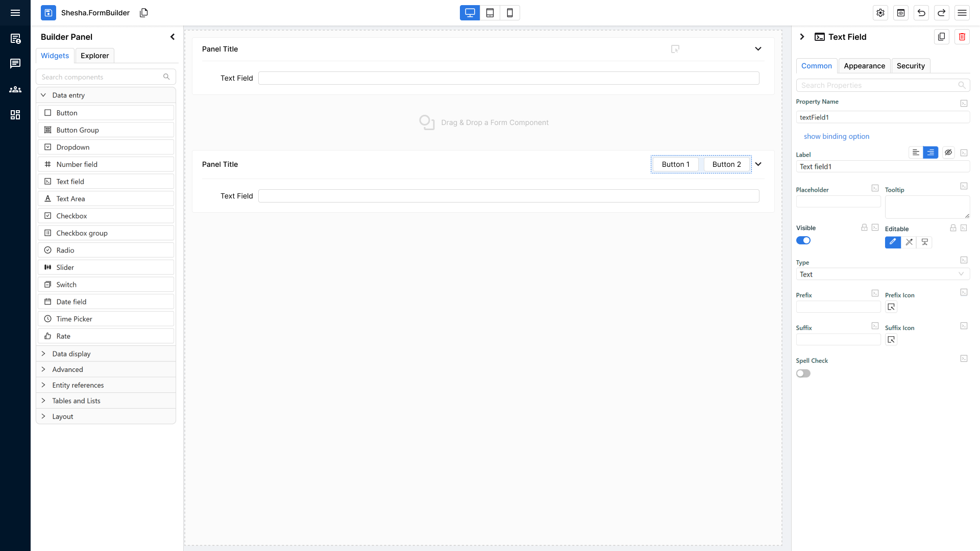Switch to mobile preview mode
The width and height of the screenshot is (980, 551).
[x=509, y=13]
